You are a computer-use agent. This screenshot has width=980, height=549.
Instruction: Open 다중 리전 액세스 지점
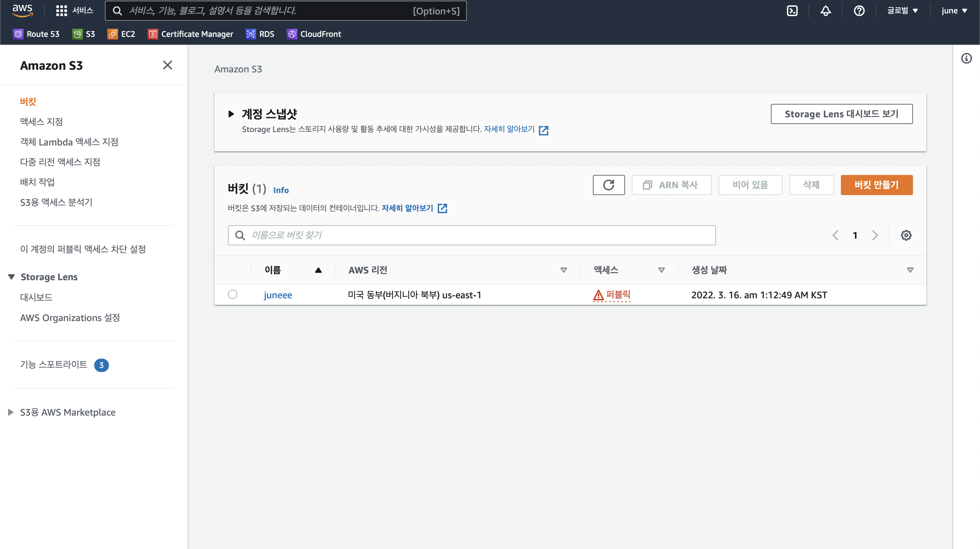[60, 162]
